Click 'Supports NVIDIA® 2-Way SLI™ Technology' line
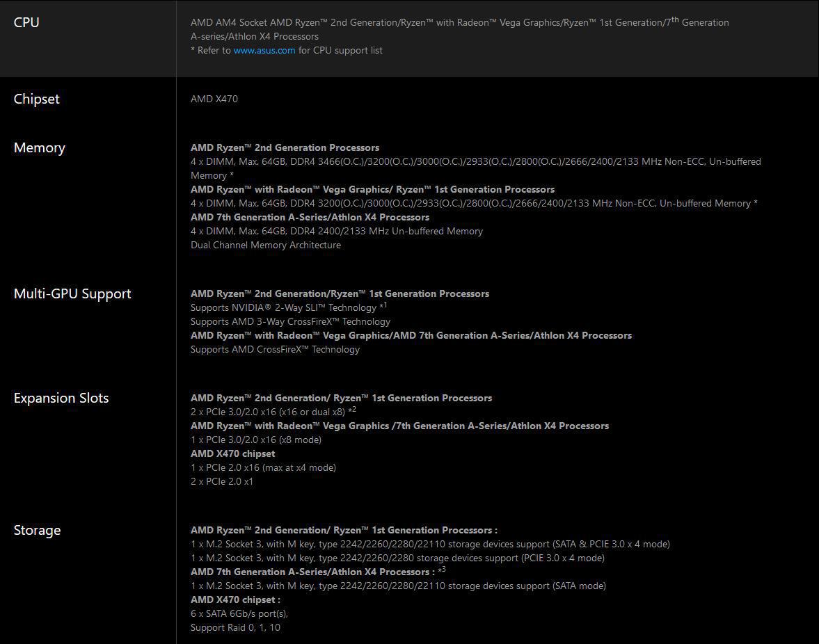 tap(289, 307)
